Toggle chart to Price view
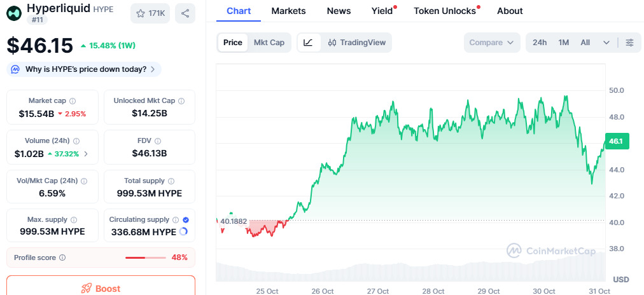 (233, 43)
